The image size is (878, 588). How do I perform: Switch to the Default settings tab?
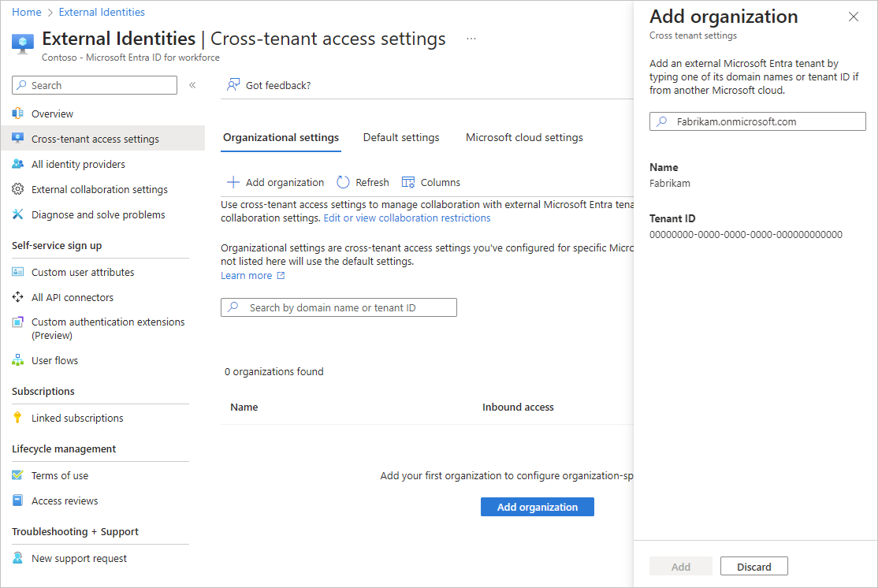(x=401, y=137)
